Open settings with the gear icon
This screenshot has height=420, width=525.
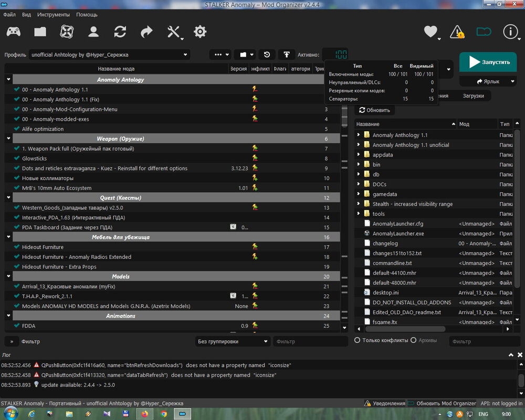click(x=200, y=32)
